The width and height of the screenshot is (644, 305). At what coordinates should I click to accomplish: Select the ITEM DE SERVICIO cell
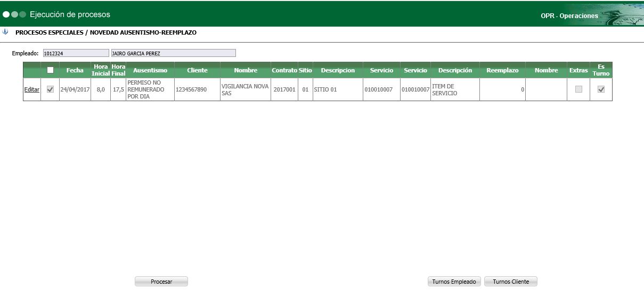pos(455,89)
